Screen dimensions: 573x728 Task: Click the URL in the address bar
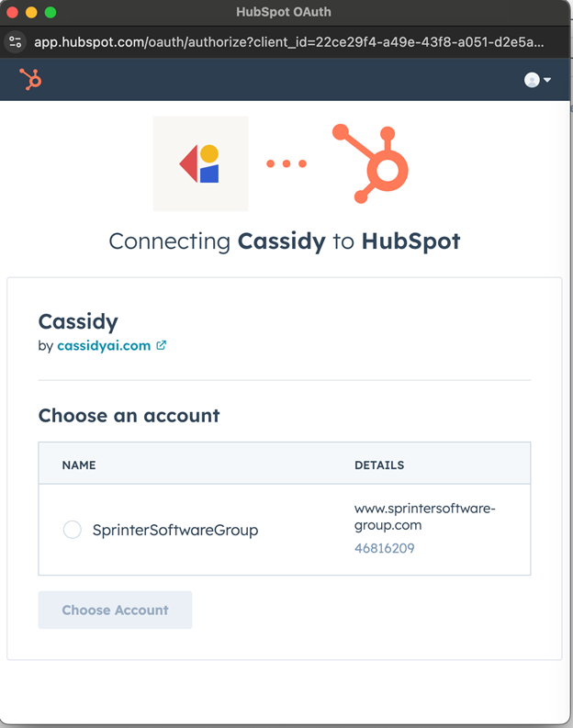289,42
